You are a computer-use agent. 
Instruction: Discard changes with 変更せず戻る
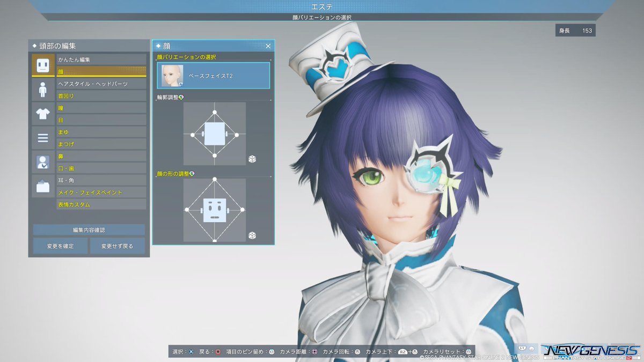[118, 246]
